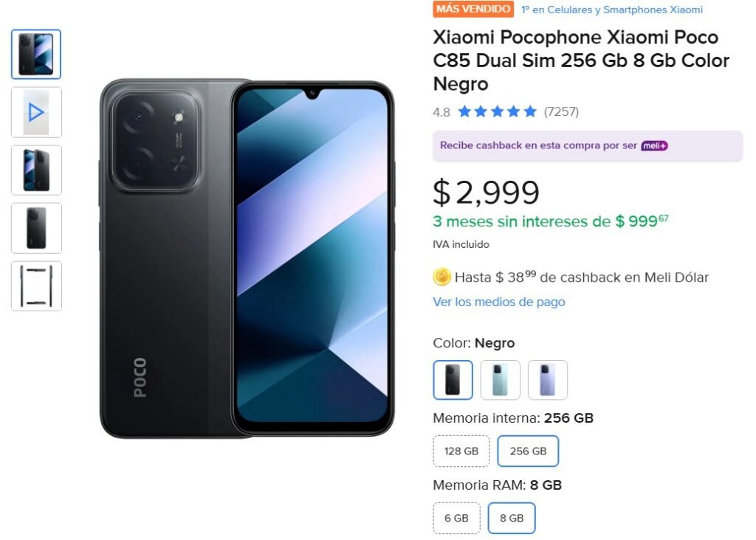Play the product video thumbnail
The height and width of the screenshot is (540, 756).
[x=35, y=112]
